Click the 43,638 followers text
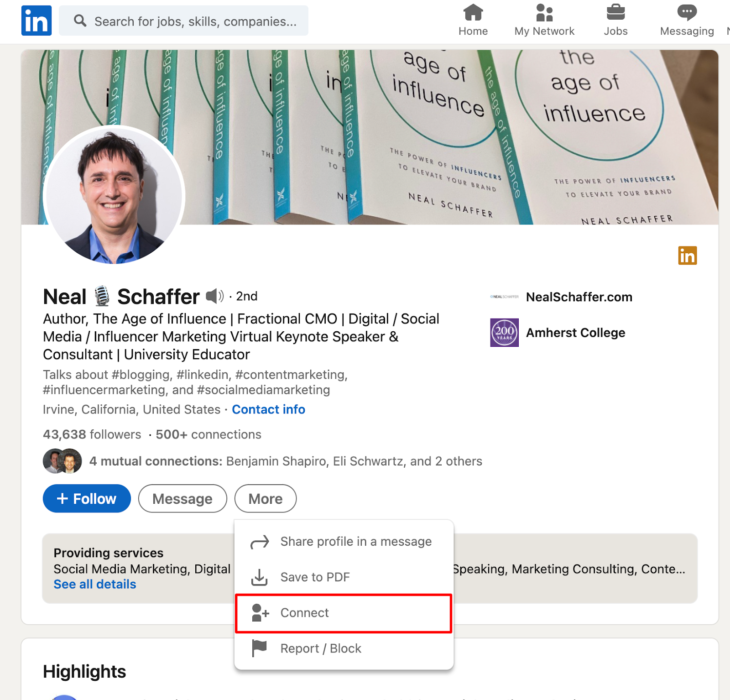This screenshot has height=700, width=730. 92,434
